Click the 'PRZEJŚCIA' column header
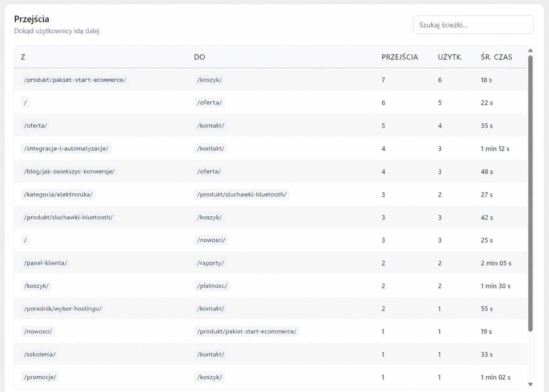The height and width of the screenshot is (392, 549). pyautogui.click(x=400, y=57)
